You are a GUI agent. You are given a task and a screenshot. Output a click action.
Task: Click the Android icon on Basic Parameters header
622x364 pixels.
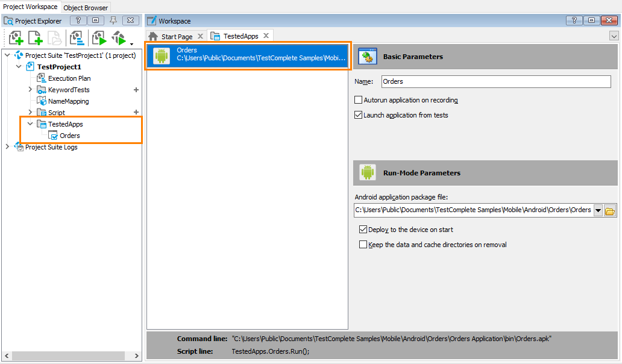[x=368, y=56]
